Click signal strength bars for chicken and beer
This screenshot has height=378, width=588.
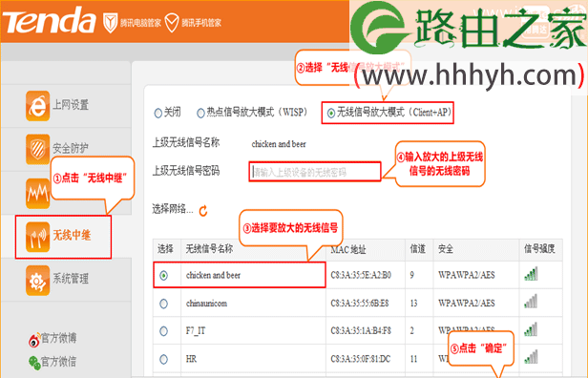(531, 274)
